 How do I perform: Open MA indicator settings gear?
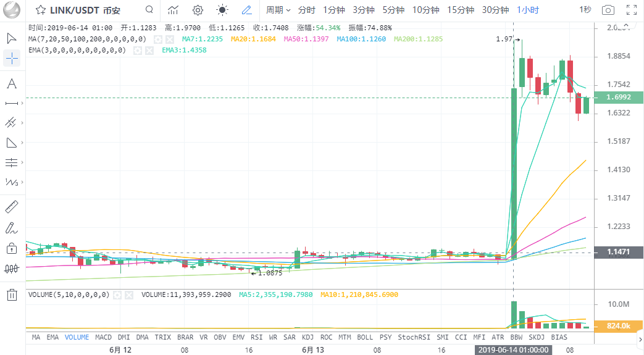tap(157, 40)
